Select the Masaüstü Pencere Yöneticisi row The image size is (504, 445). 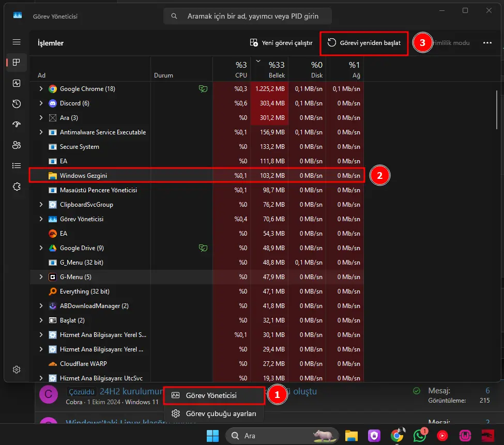pyautogui.click(x=197, y=190)
